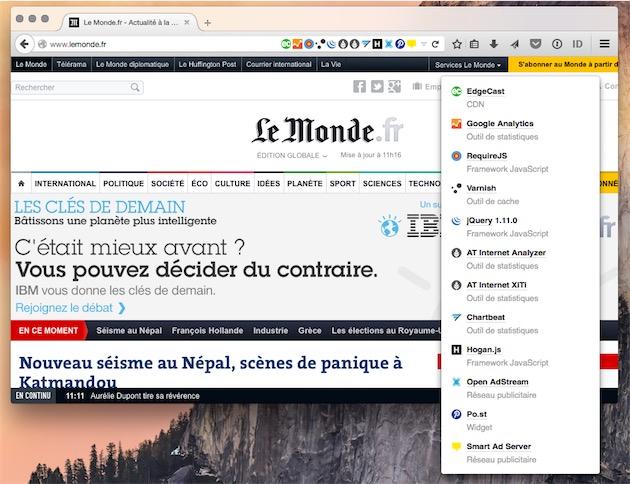
Task: Open the downloads arrow icon
Action: pyautogui.click(x=494, y=44)
